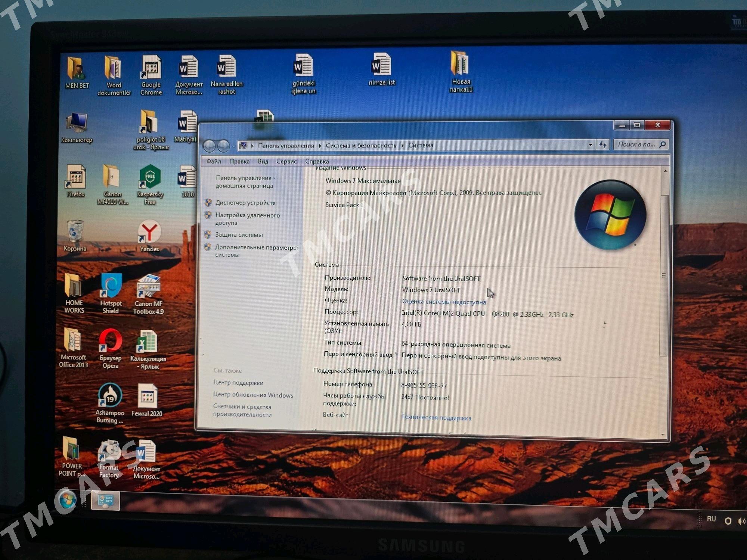Viewport: 747px width, 560px height.
Task: Open the Правка menu
Action: [239, 161]
